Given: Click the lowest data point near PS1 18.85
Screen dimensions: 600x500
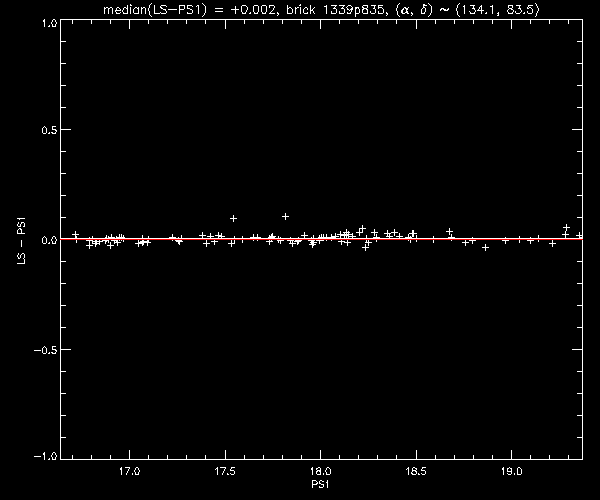Looking at the screenshot, I should 486,248.
